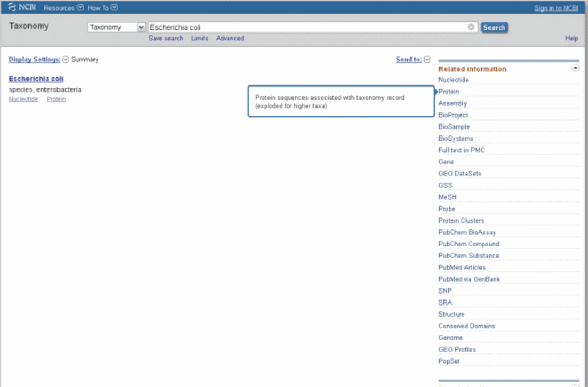The width and height of the screenshot is (588, 387).
Task: Click the Send to link
Action: (x=409, y=59)
